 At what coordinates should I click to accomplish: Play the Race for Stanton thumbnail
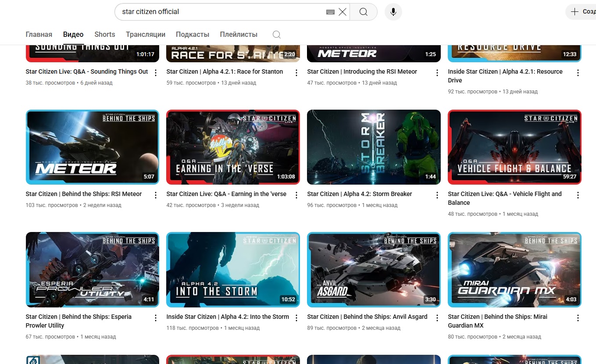tap(233, 54)
